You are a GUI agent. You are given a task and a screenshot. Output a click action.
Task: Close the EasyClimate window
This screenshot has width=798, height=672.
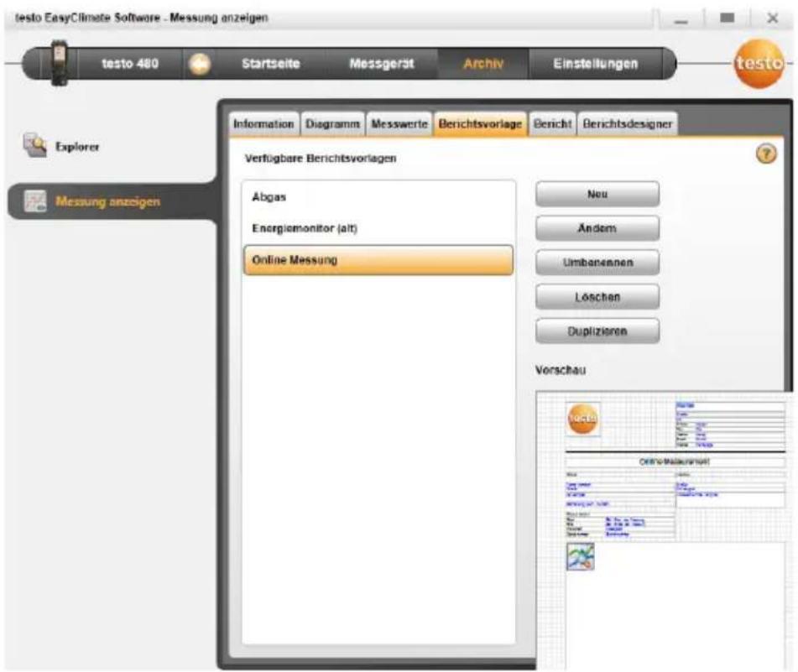click(x=773, y=18)
